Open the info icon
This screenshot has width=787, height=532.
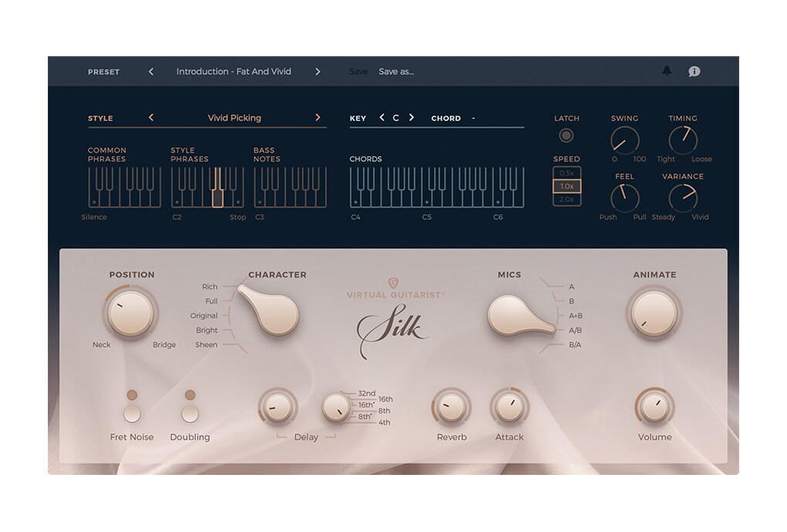[x=694, y=71]
